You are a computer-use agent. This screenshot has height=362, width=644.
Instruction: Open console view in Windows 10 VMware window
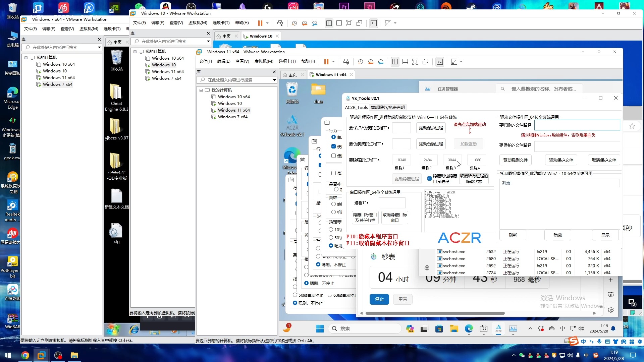coord(374,23)
